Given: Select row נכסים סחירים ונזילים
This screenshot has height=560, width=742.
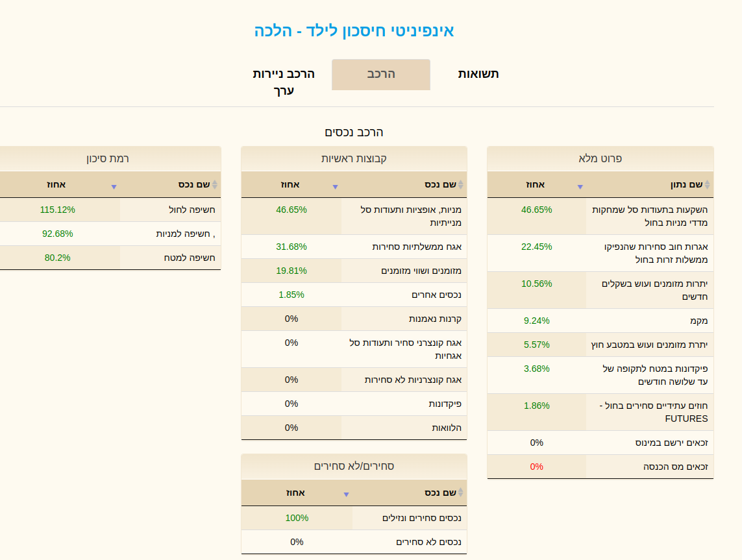Looking at the screenshot, I should [354, 518].
